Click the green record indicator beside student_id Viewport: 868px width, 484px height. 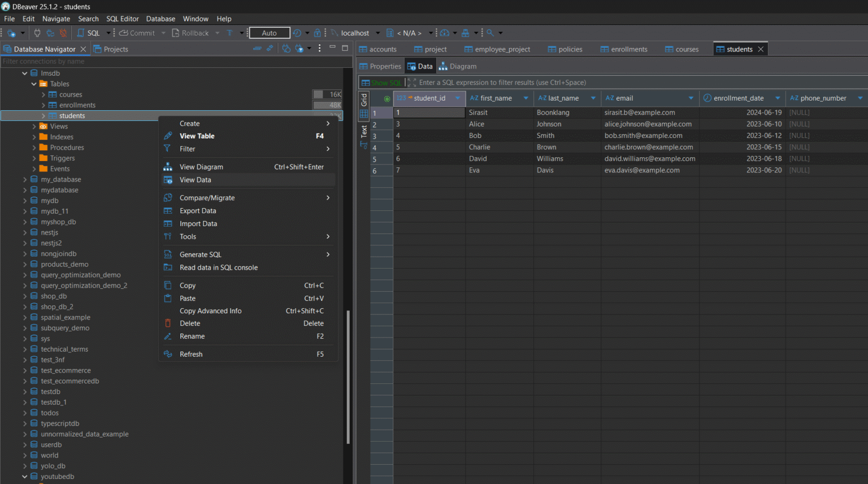(x=388, y=98)
